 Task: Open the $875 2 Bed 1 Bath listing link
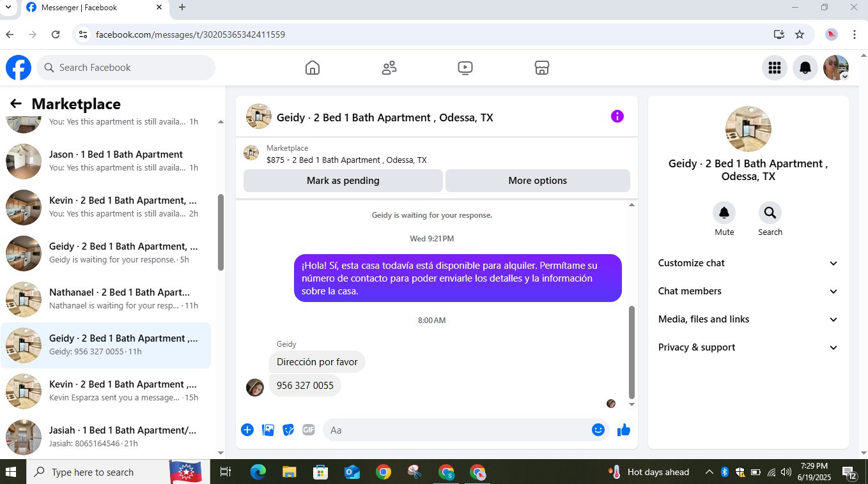pyautogui.click(x=346, y=160)
